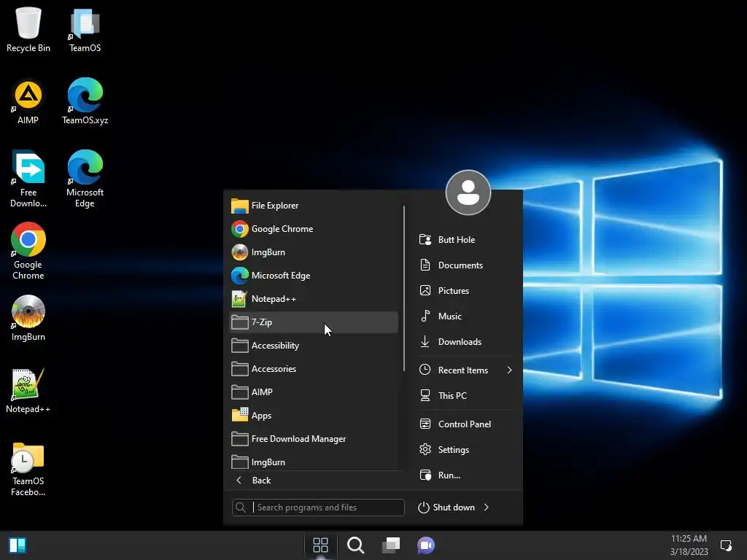Open Free Download Manager desktop icon

point(28,179)
